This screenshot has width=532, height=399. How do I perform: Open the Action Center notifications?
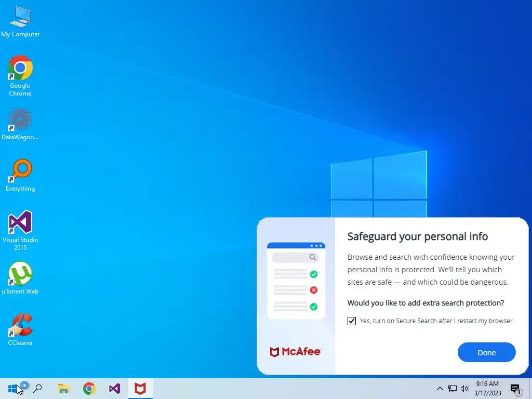515,389
